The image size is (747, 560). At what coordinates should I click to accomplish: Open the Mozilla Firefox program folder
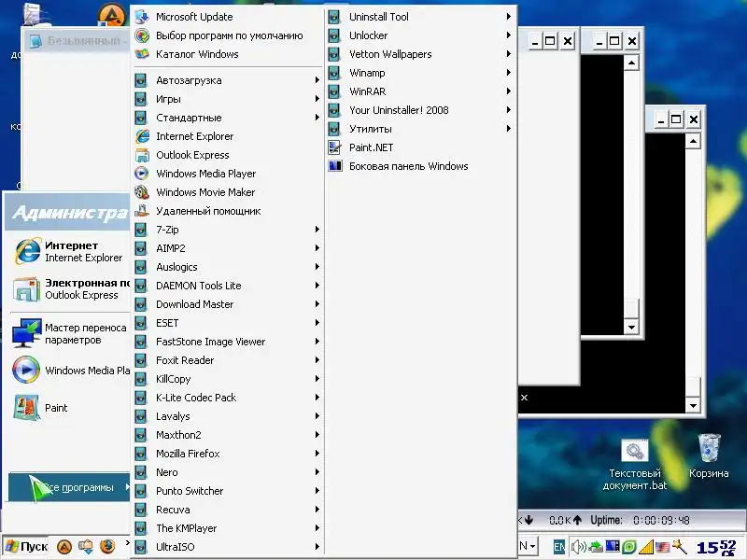point(227,454)
